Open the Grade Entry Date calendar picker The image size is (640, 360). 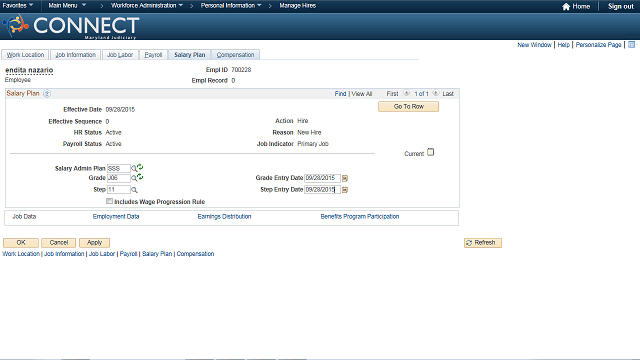coord(345,178)
